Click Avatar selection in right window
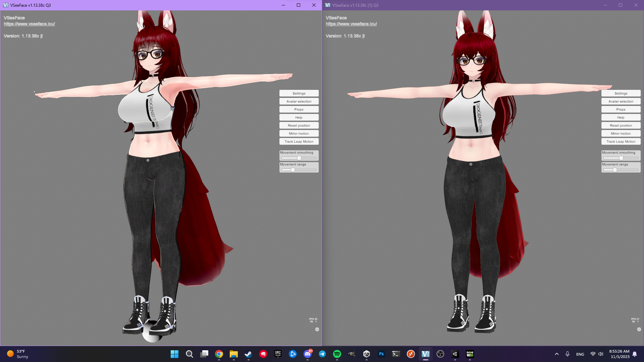Image resolution: width=644 pixels, height=362 pixels. pyautogui.click(x=621, y=101)
